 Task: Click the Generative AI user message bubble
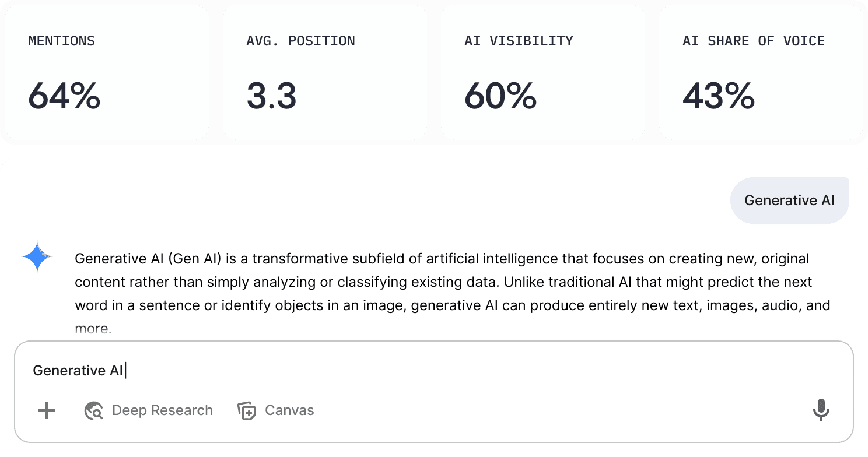click(x=789, y=201)
